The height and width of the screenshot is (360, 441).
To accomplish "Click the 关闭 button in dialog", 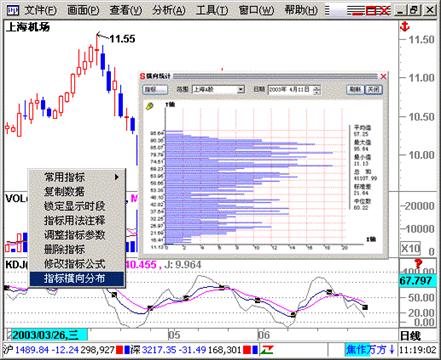I will [373, 89].
